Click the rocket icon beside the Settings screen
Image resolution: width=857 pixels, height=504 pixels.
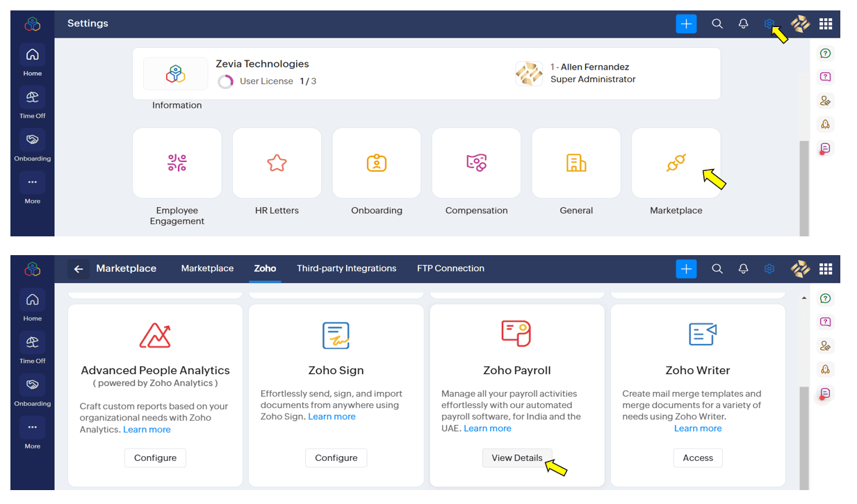pos(825,124)
